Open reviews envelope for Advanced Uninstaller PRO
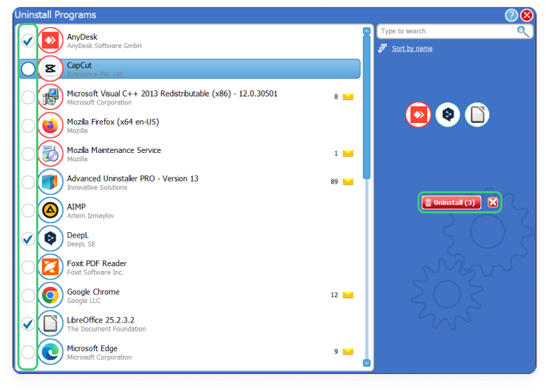Screen dimensions: 549x392 tap(348, 182)
